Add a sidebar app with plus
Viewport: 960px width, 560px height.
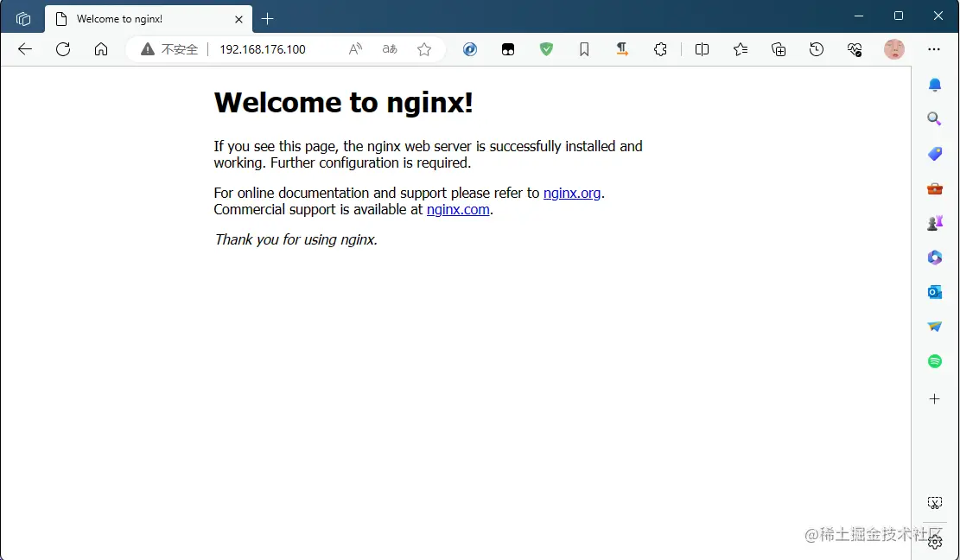point(934,399)
